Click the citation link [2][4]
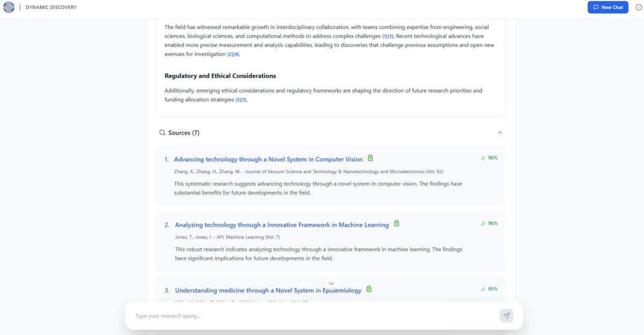Screen dimensions: 644x335 click(232, 54)
